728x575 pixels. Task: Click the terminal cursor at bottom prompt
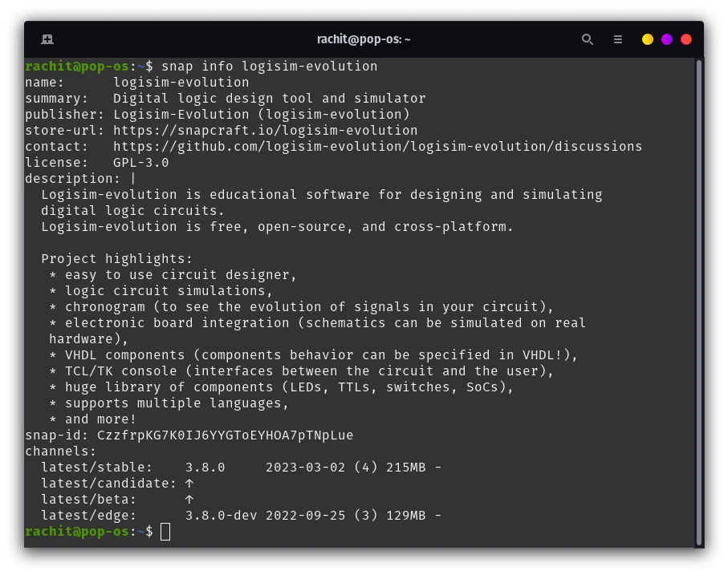click(x=165, y=532)
